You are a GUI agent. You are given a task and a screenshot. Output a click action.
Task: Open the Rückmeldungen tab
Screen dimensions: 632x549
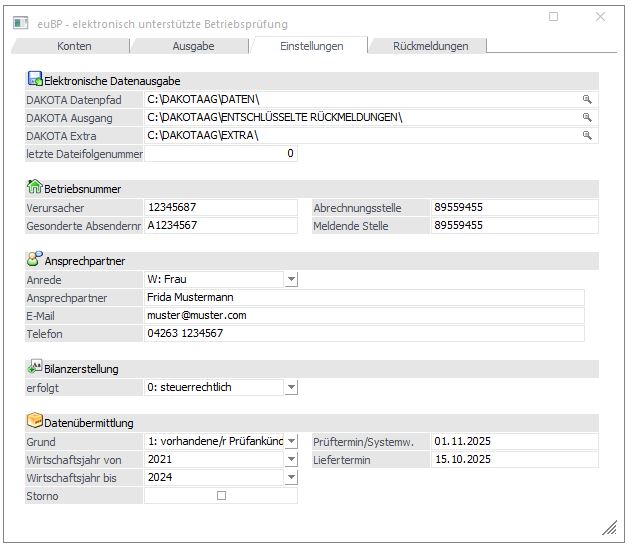(430, 46)
